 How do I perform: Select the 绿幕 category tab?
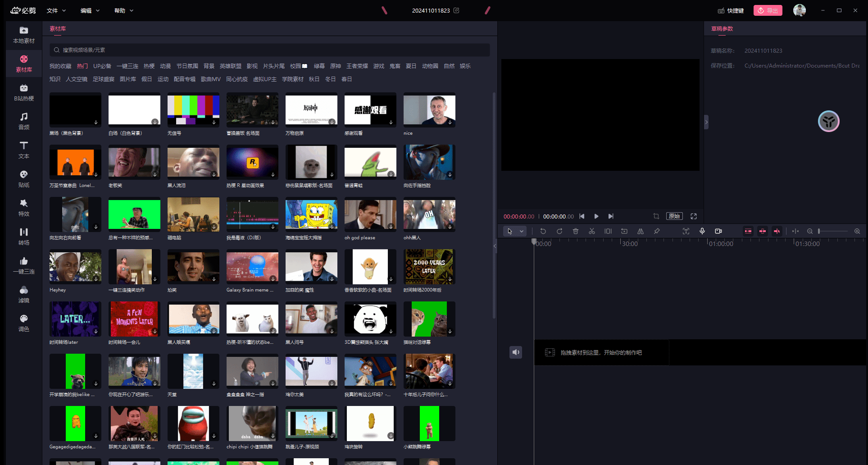pos(319,66)
